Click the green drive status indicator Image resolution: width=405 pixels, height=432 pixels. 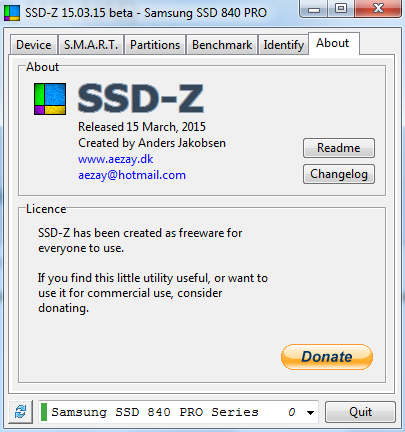pyautogui.click(x=44, y=412)
